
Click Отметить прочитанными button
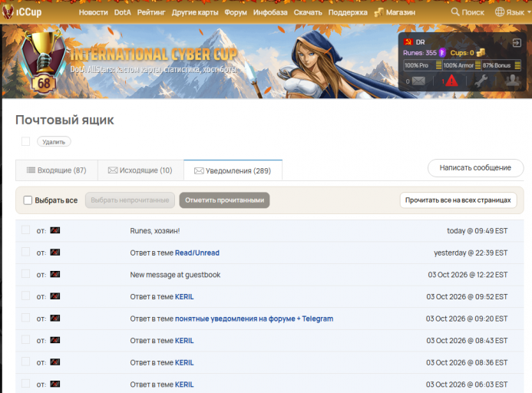tap(224, 200)
